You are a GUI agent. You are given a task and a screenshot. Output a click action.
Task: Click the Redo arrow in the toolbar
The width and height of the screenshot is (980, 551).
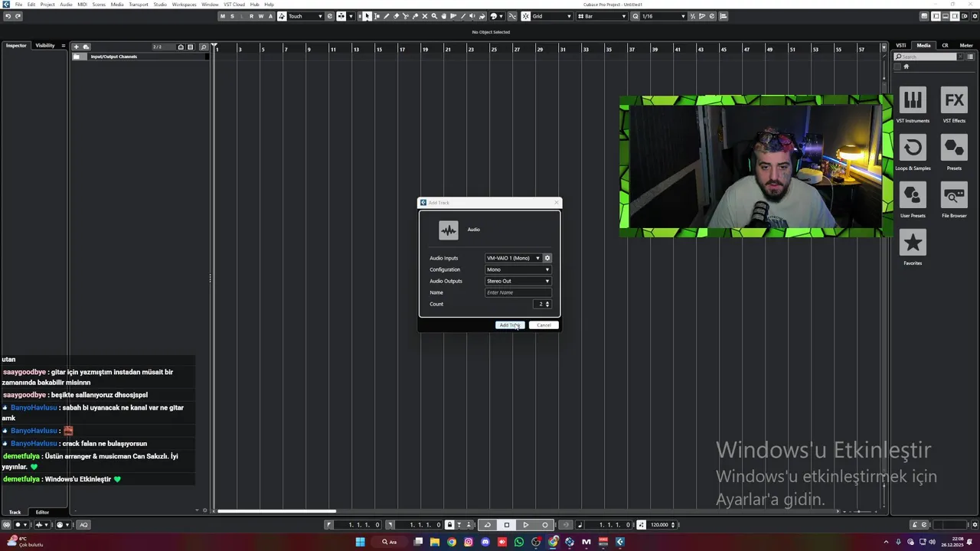[18, 16]
